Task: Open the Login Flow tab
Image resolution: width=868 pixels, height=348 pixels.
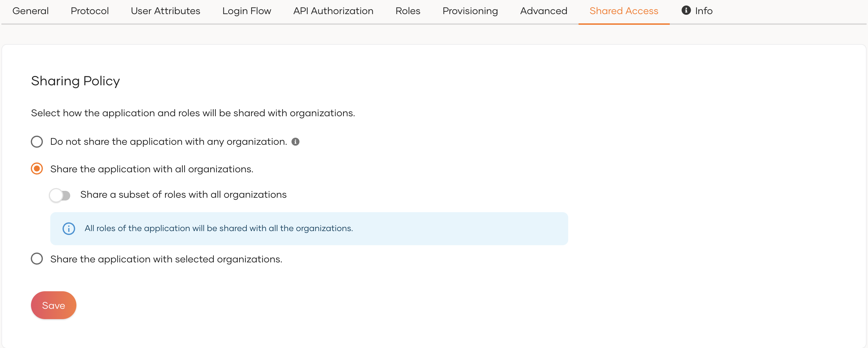Action: click(x=246, y=11)
